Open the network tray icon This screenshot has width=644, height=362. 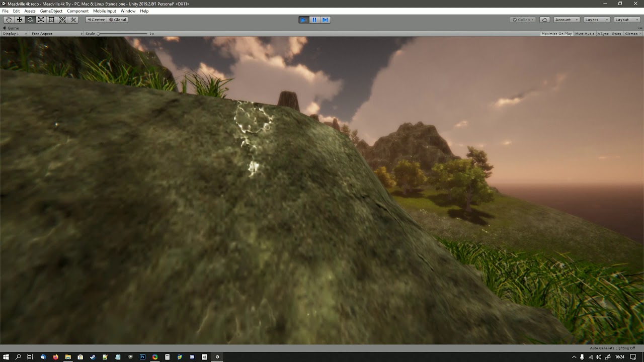[x=590, y=357]
